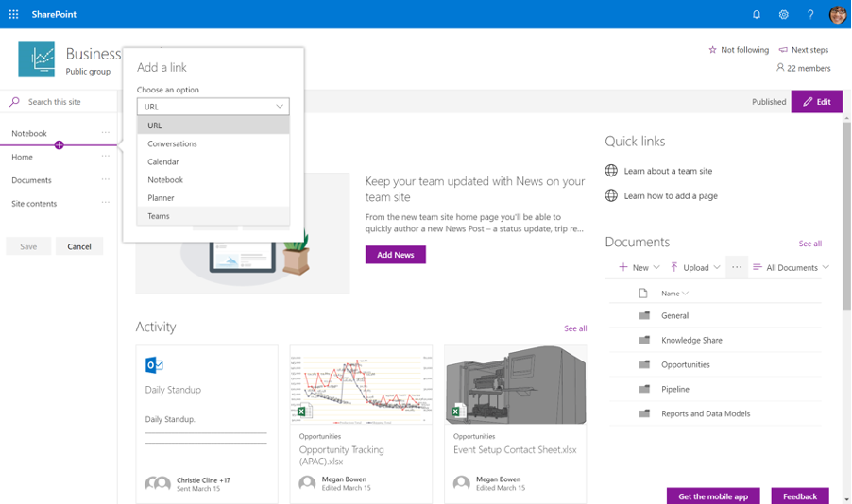The width and height of the screenshot is (852, 504).
Task: Click the Reports and Data Models folder icon
Action: pyautogui.click(x=644, y=413)
